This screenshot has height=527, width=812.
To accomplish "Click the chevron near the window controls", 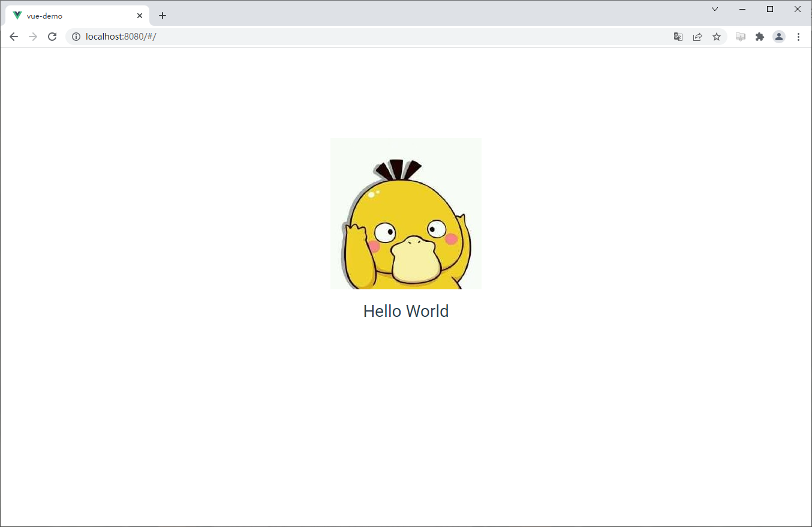I will coord(714,9).
